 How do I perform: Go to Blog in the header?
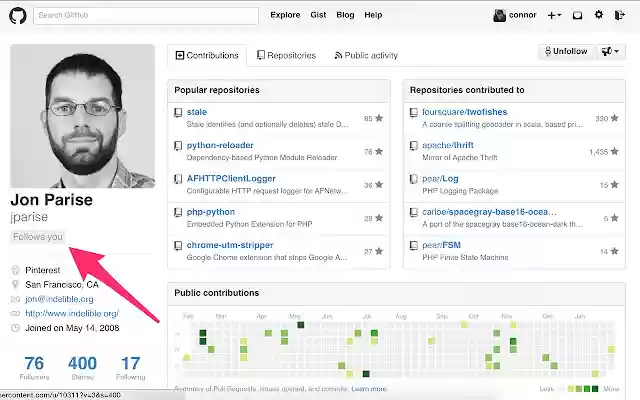pos(345,15)
